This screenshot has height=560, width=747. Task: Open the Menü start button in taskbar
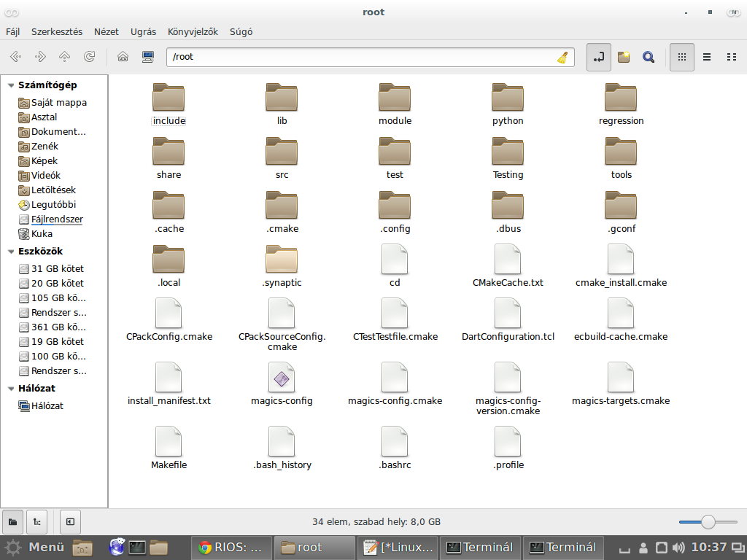pos(34,547)
